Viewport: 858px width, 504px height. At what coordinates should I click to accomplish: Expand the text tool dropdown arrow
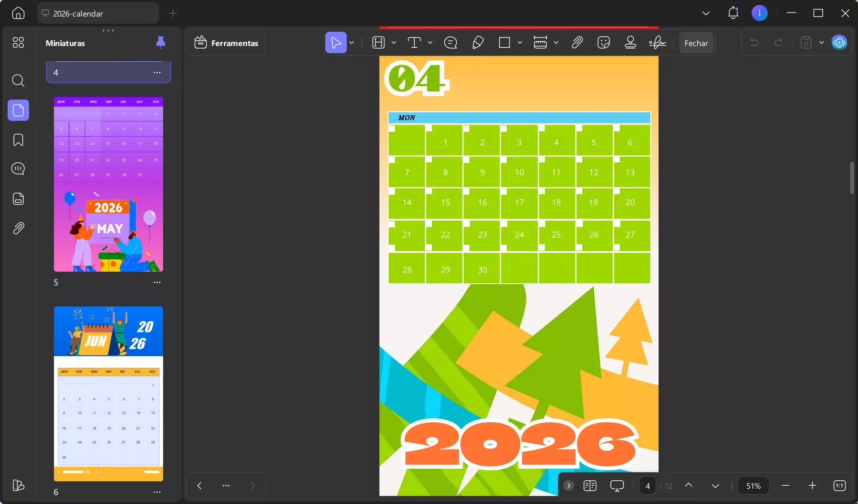430,43
